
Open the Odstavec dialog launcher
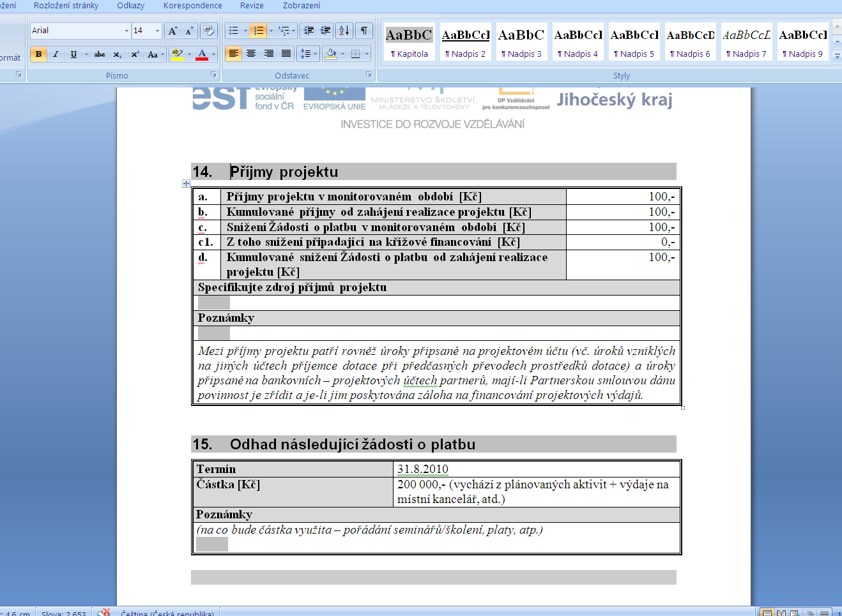click(369, 75)
